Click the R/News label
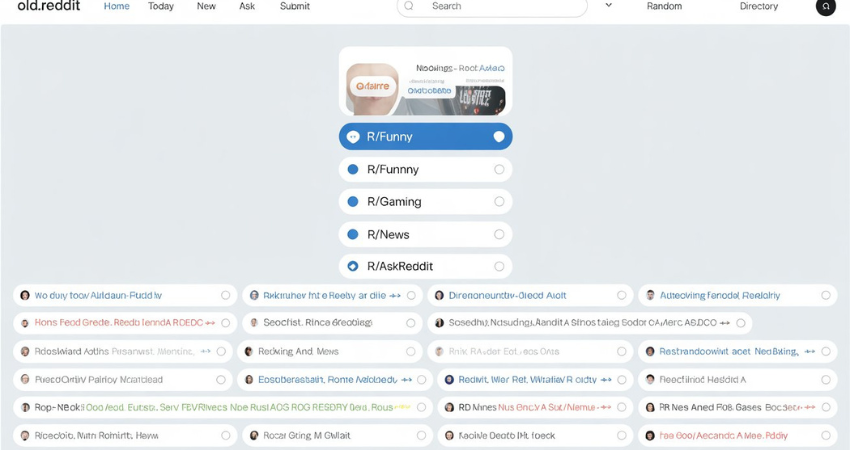Screen dimensions: 850x450 point(388,235)
